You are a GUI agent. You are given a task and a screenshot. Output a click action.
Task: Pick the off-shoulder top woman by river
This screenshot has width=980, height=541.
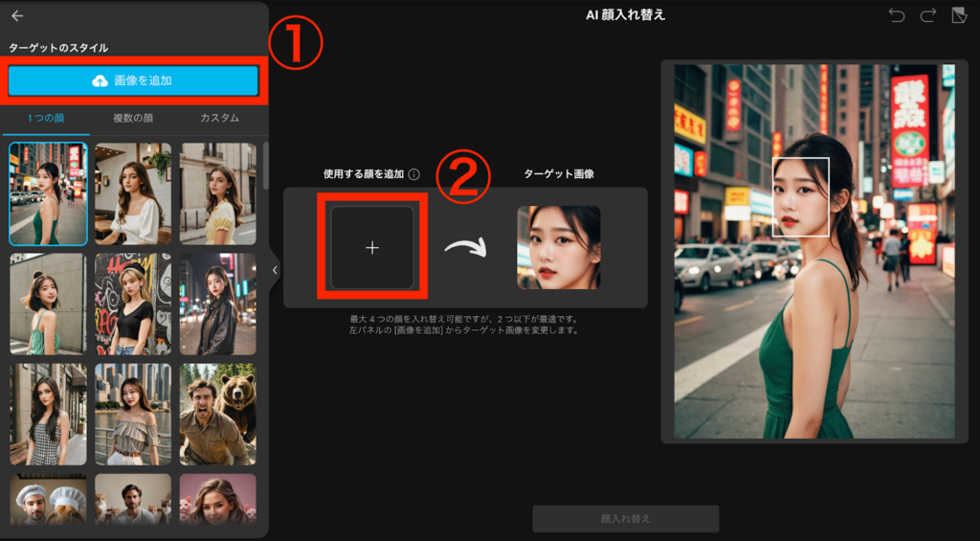(133, 414)
